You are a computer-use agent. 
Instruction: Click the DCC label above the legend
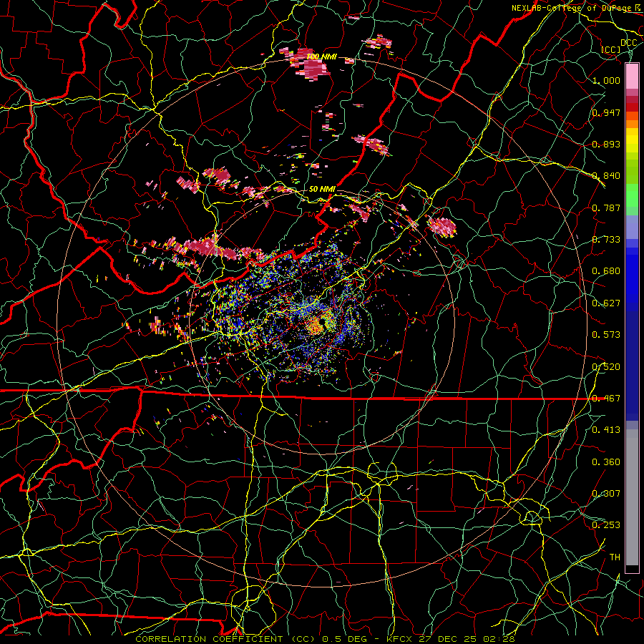pyautogui.click(x=628, y=43)
